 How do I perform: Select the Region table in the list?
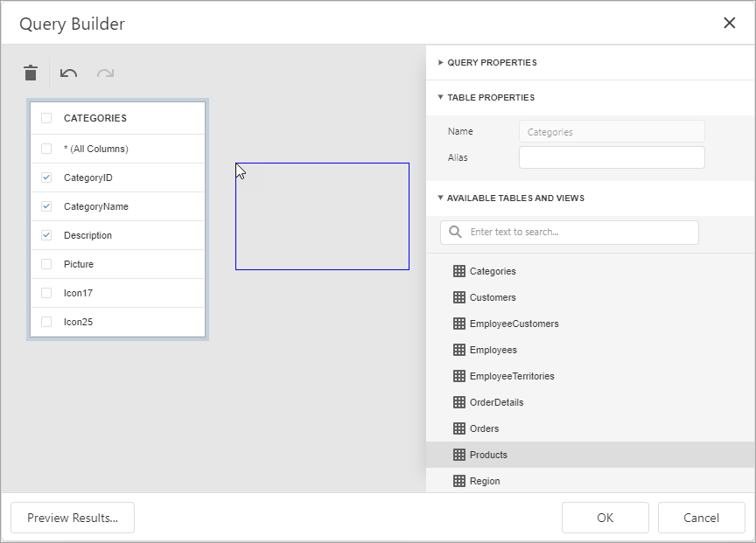tap(486, 481)
